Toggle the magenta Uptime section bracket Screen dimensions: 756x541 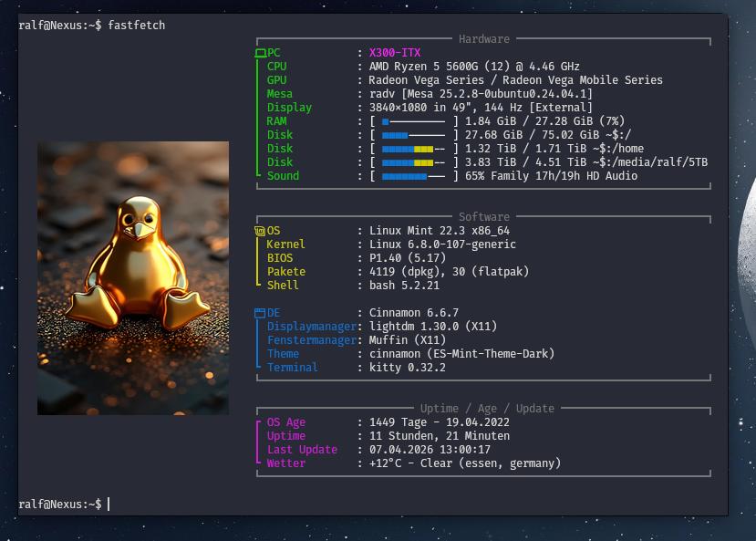coord(255,442)
